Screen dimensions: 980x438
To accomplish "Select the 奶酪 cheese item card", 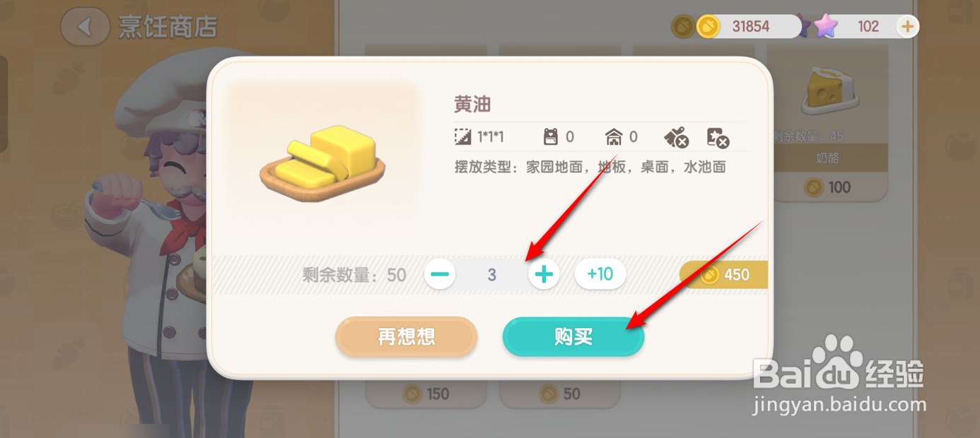I will click(827, 123).
